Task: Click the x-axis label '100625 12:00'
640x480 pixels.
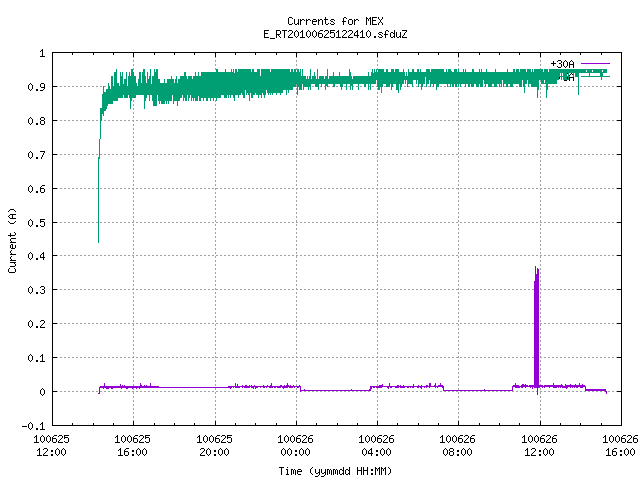Action: [x=51, y=446]
